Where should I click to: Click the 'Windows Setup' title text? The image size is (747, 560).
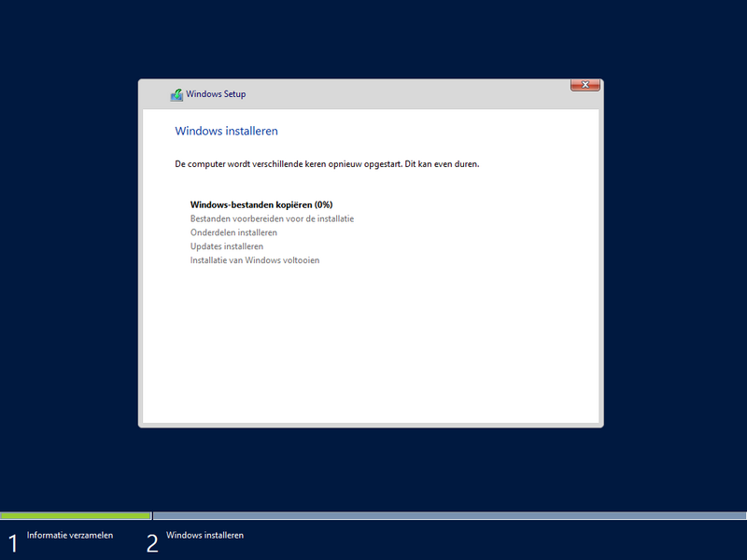[x=216, y=94]
